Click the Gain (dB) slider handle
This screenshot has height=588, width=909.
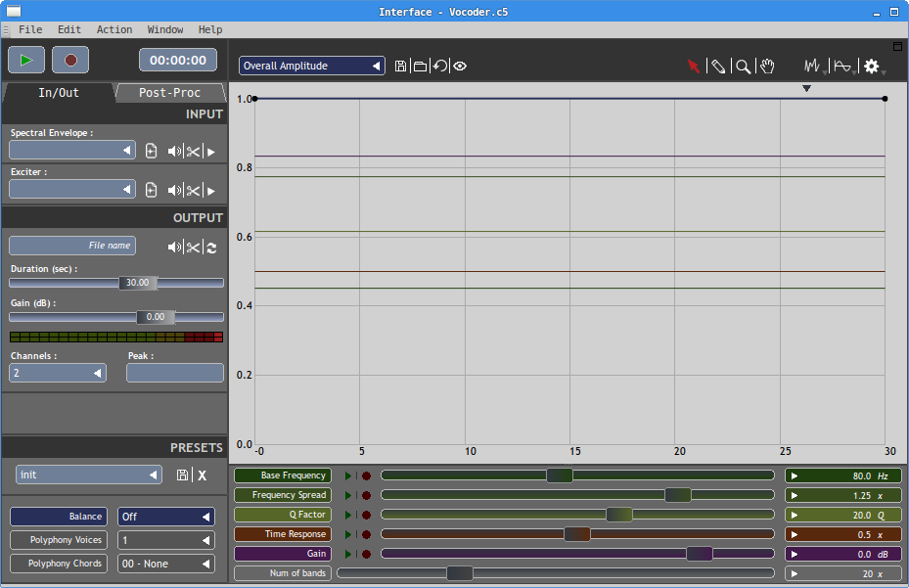pyautogui.click(x=156, y=317)
